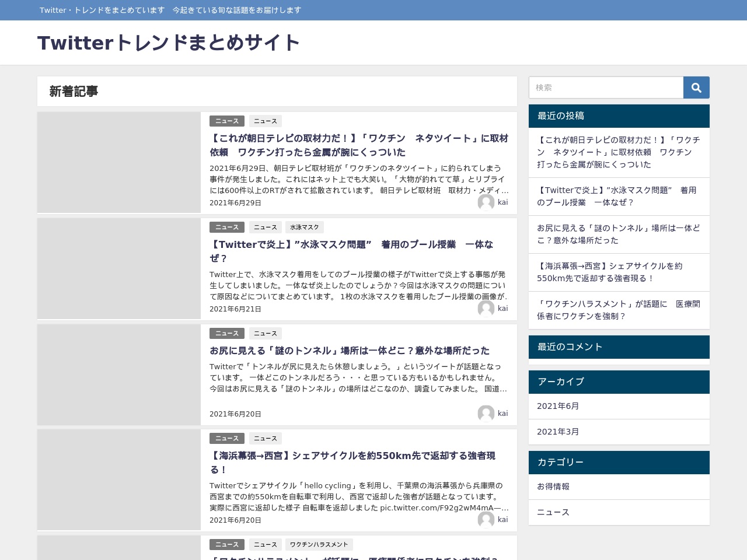
Task: Click date 2021年6月21日 on 水泳マスク article
Action: point(236,309)
